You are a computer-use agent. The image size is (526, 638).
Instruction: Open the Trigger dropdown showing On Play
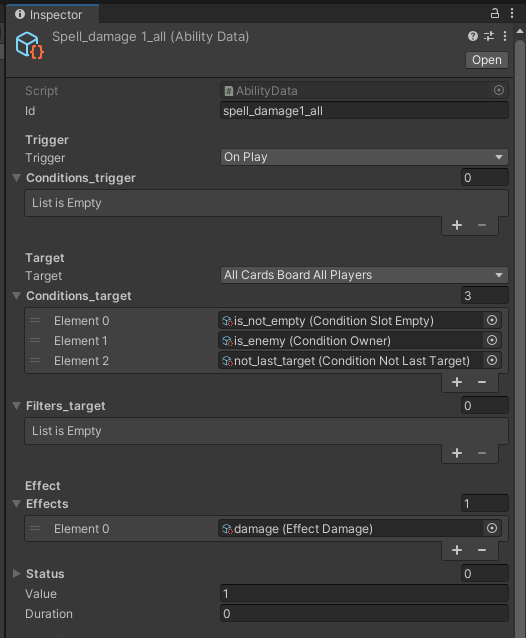(x=364, y=157)
